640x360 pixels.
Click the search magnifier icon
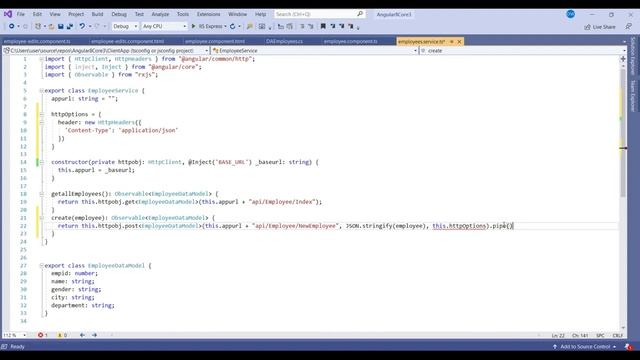click(360, 14)
